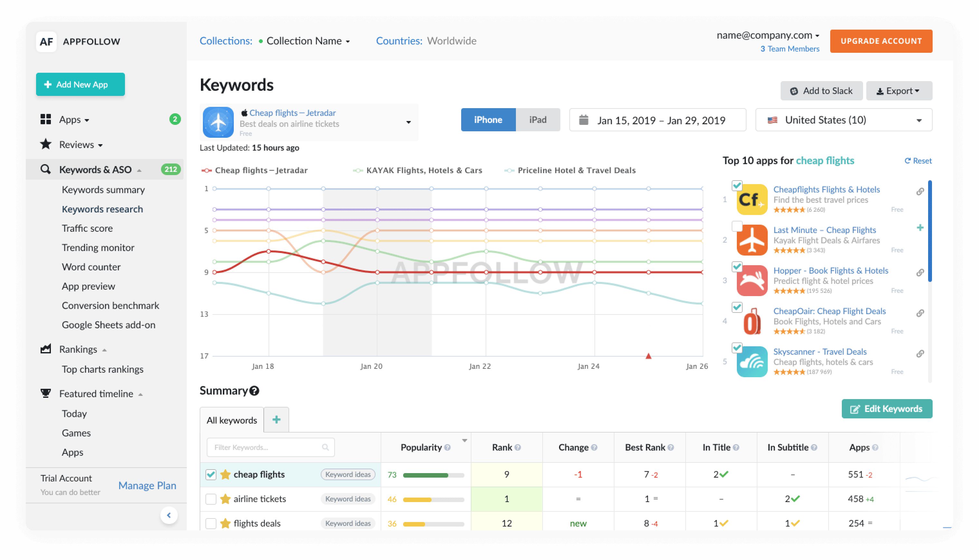Click the In Subtitle column help icon

coord(814,447)
